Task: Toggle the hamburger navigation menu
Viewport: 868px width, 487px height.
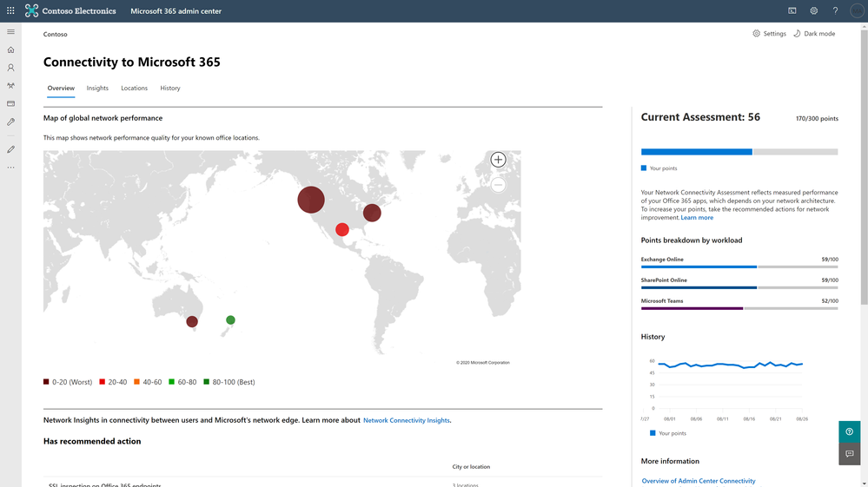Action: click(x=10, y=32)
